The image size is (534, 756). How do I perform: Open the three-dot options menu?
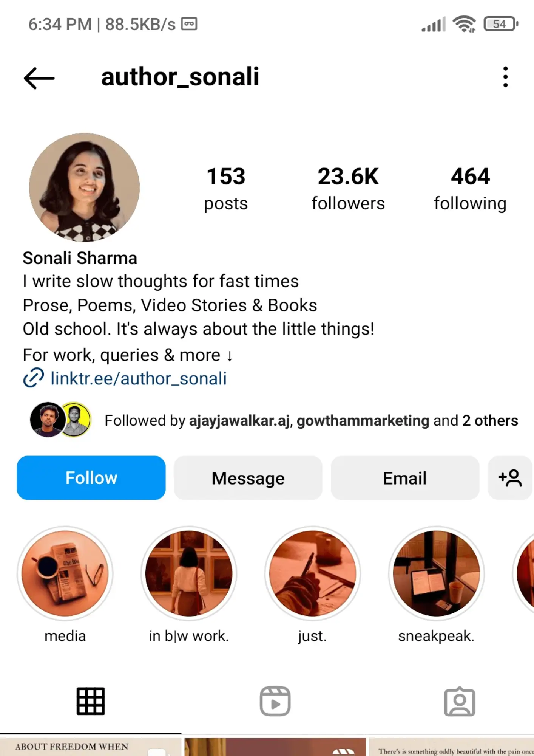click(505, 77)
